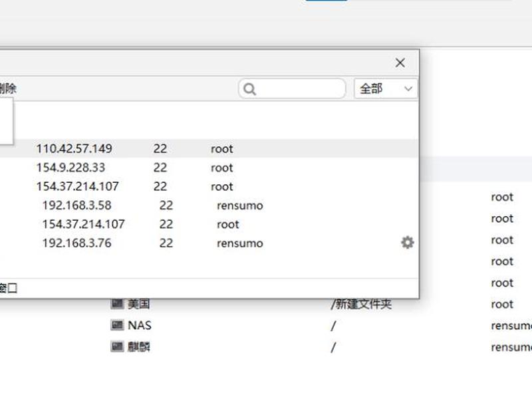Screen dimensions: 532x399
Task: Click rensumo in the 192.168.3.58 row
Action: pyautogui.click(x=240, y=205)
